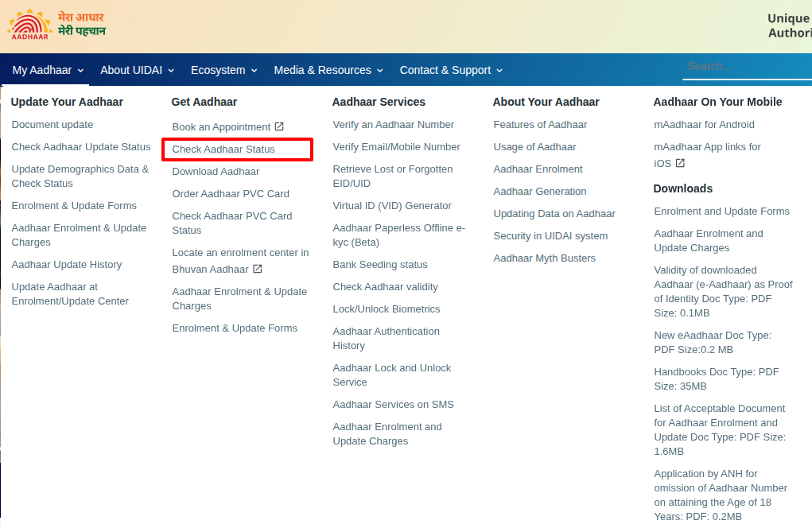Click the Downloads heading
Screen dimensions: 812x528
[682, 188]
